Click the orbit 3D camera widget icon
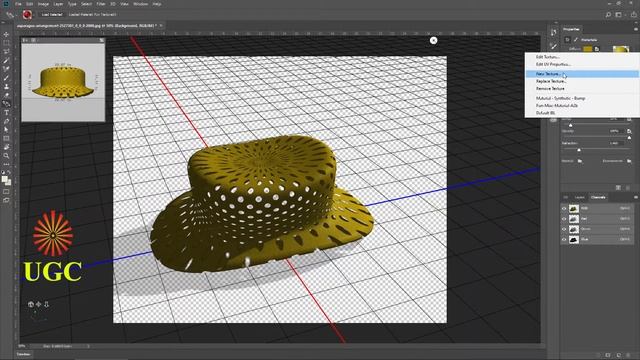 pos(31,304)
